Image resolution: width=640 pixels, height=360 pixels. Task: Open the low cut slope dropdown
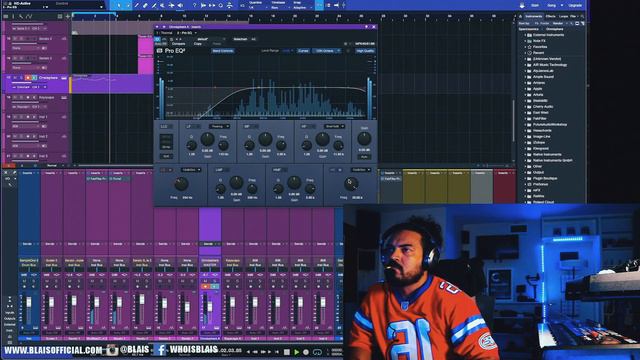[x=191, y=170]
